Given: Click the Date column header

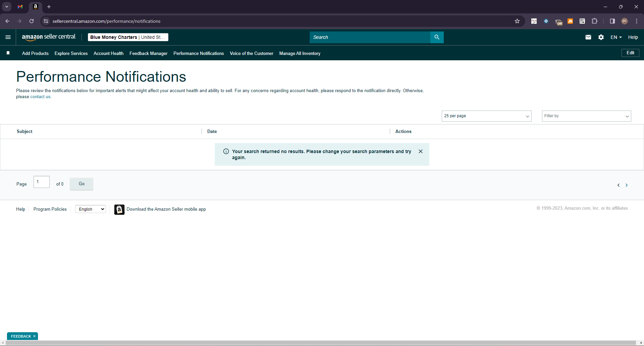Looking at the screenshot, I should click(x=212, y=131).
